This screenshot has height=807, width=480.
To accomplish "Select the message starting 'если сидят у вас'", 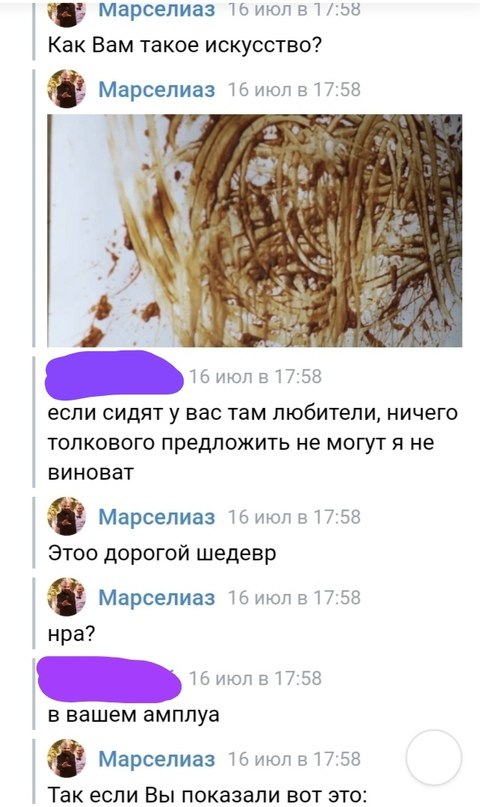I will click(252, 443).
